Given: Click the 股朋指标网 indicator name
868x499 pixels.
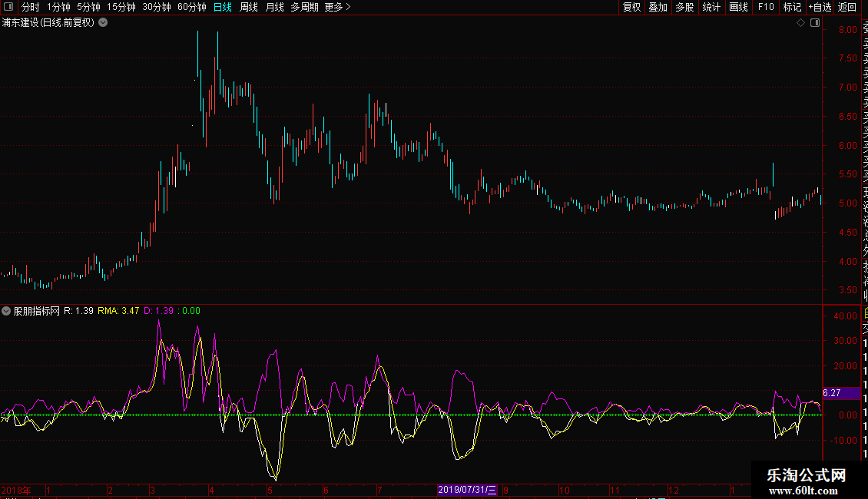Looking at the screenshot, I should click(37, 311).
